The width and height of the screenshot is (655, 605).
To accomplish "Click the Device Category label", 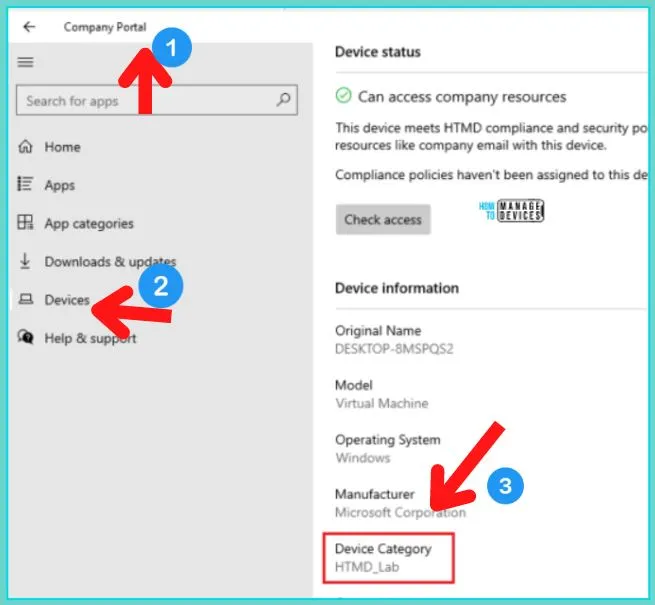I will [383, 549].
